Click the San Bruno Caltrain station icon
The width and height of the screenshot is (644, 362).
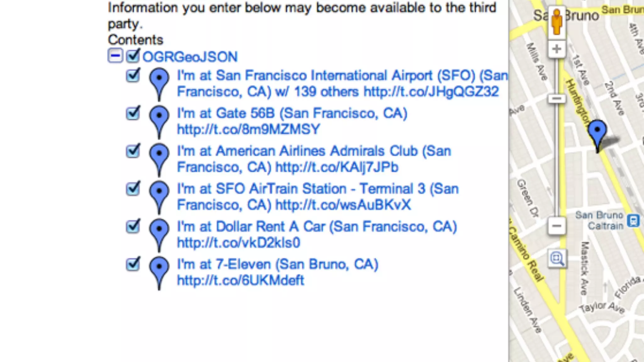pyautogui.click(x=633, y=220)
